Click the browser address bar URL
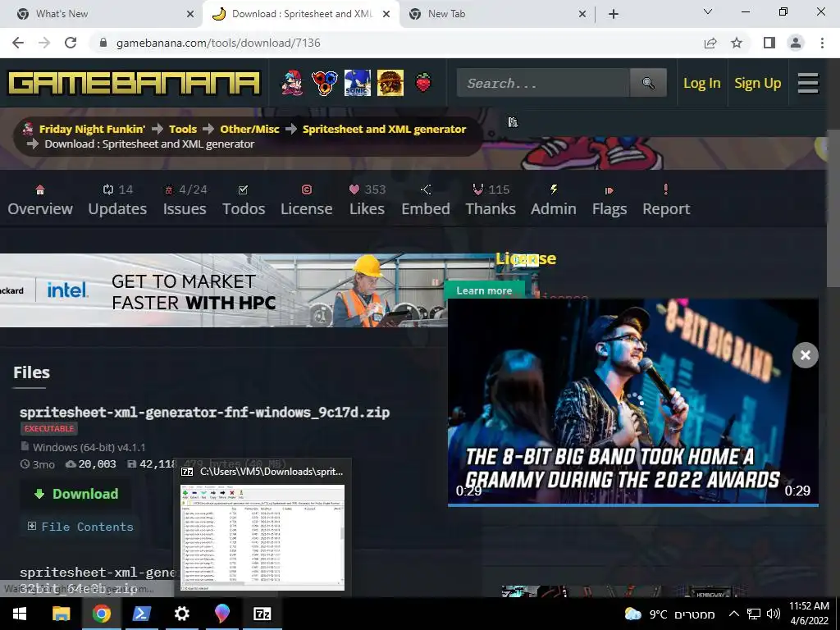This screenshot has height=630, width=840. click(218, 43)
